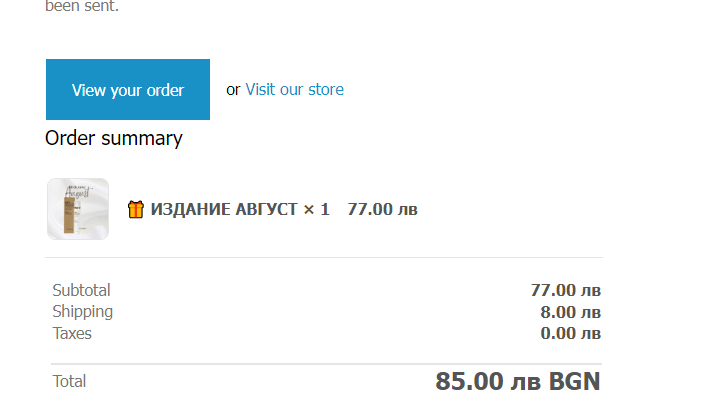718x406 pixels.
Task: Open the Visit our store link
Action: (294, 90)
